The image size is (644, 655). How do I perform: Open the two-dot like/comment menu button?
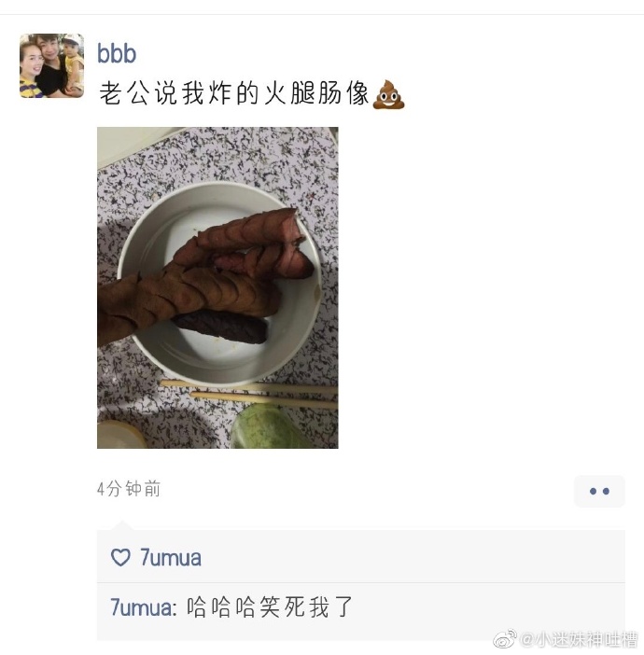coord(599,491)
